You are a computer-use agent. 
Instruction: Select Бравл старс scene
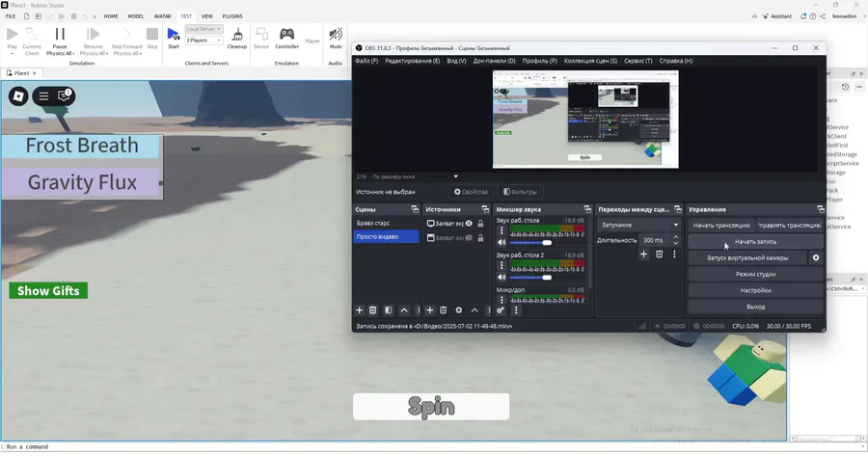tap(386, 223)
